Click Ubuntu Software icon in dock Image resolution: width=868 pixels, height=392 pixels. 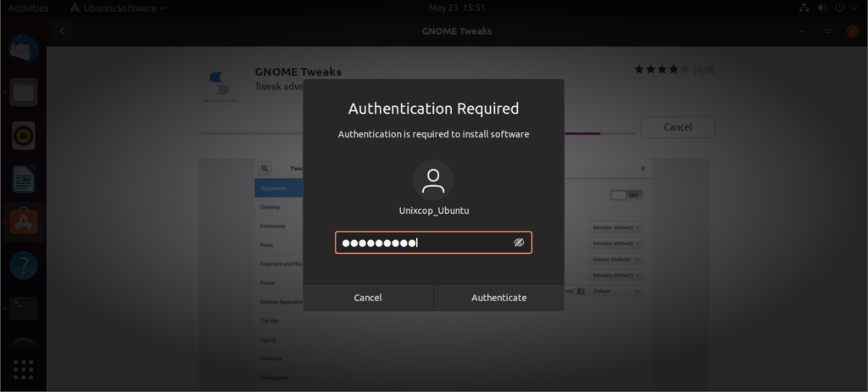click(x=23, y=222)
